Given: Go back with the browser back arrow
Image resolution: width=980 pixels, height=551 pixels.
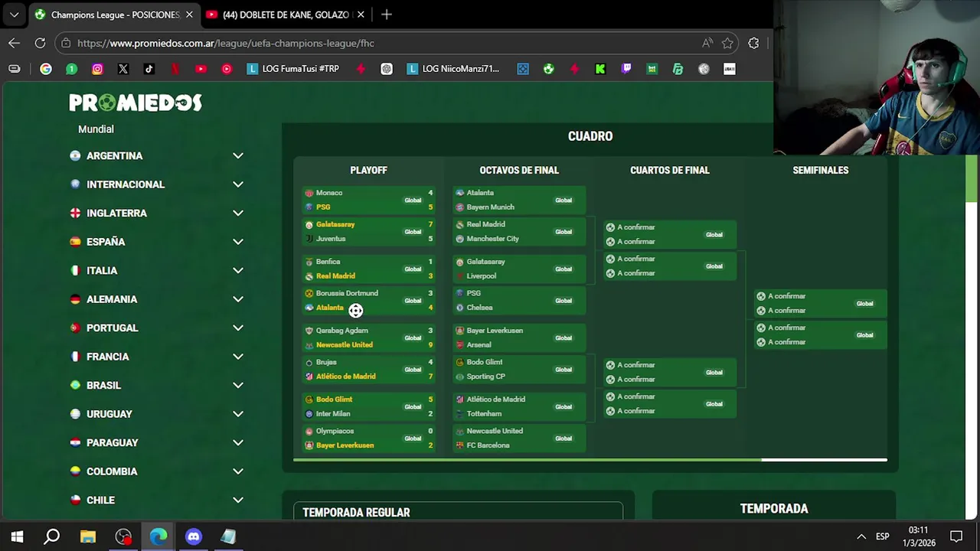Looking at the screenshot, I should 14,43.
